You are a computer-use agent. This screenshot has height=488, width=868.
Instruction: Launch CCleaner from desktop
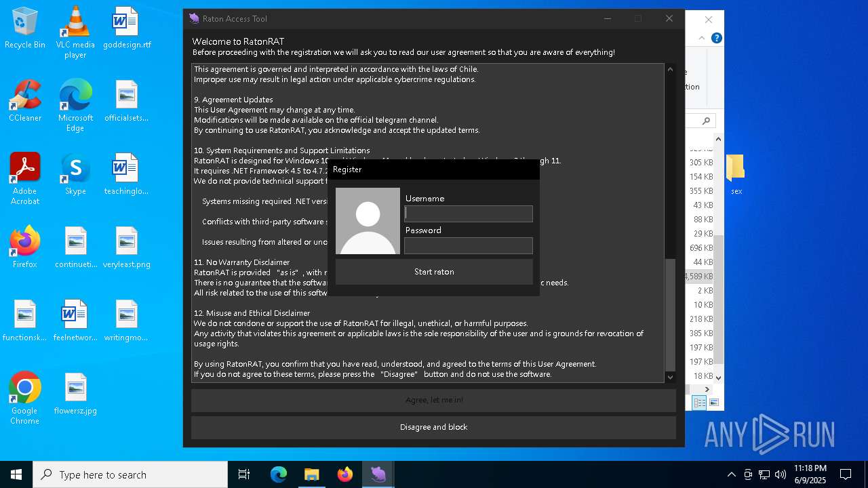click(x=25, y=101)
